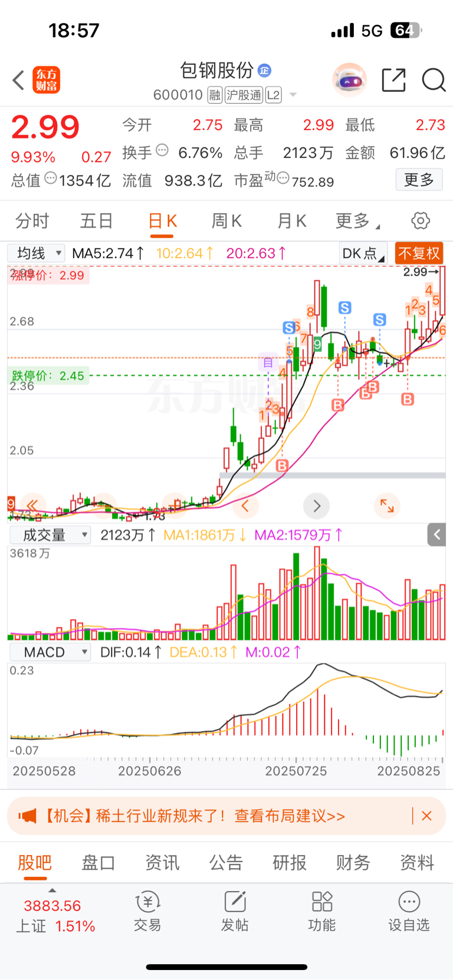Screen dimensions: 453x980
Task: Tap the back arrow icon
Action: pyautogui.click(x=18, y=80)
